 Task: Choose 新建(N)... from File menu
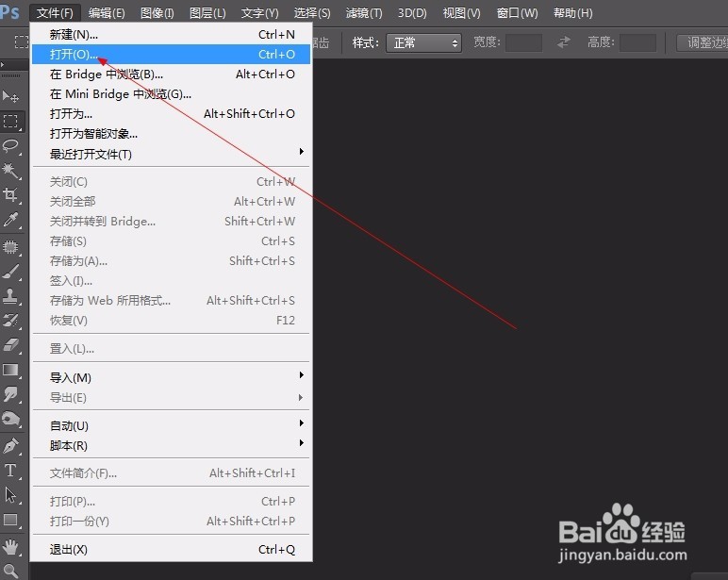point(172,35)
